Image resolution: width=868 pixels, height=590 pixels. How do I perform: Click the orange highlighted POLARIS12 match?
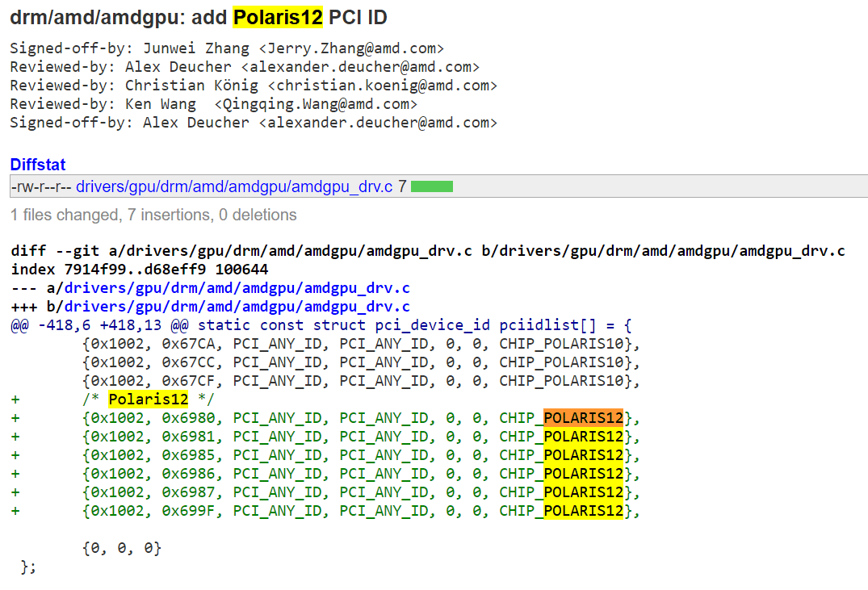tap(583, 418)
